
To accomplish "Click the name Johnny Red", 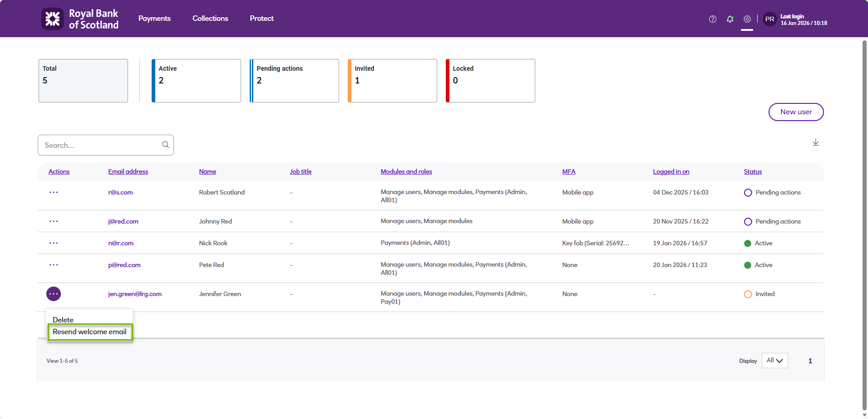I will 215,221.
